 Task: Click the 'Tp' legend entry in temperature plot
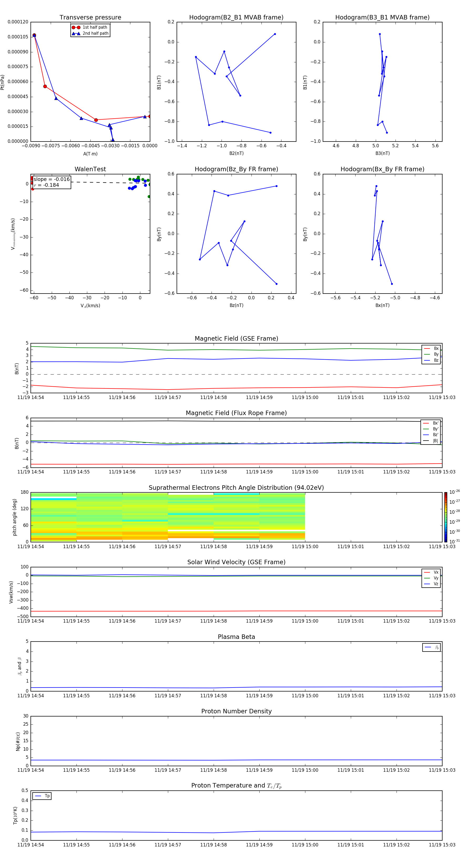click(42, 796)
